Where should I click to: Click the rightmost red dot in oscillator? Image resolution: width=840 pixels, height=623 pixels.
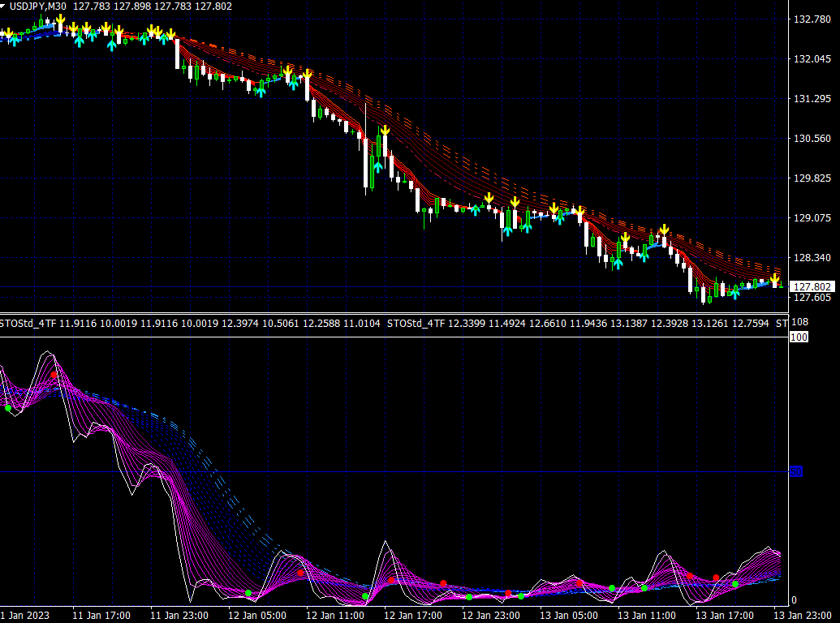point(716,578)
